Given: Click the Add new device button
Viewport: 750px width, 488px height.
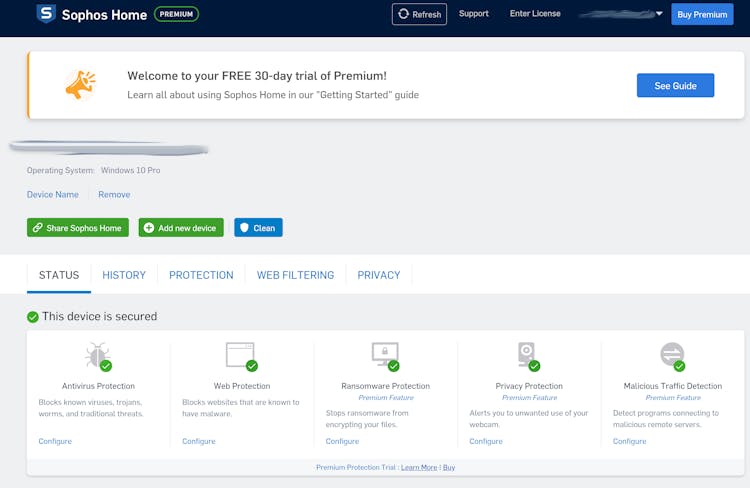Looking at the screenshot, I should 181,228.
